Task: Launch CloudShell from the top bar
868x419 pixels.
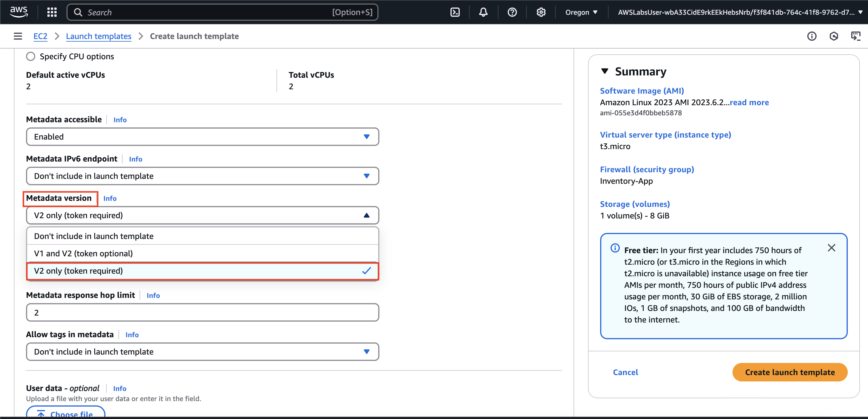Action: [x=455, y=12]
